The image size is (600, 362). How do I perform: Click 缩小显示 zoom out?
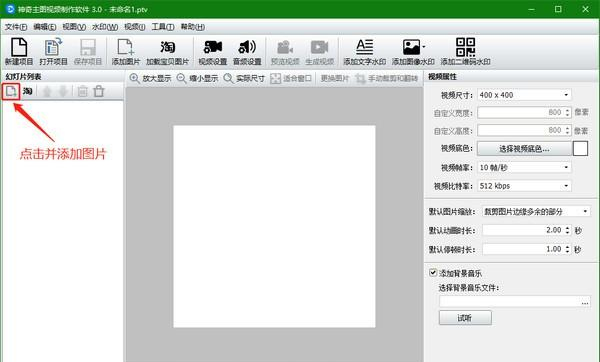197,78
